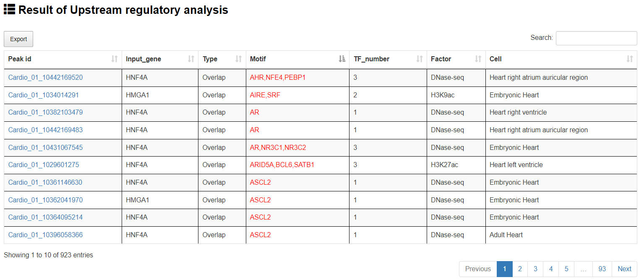This screenshot has width=644, height=280.
Task: Open peak Cardio_01_1034014291 link
Action: (x=43, y=95)
